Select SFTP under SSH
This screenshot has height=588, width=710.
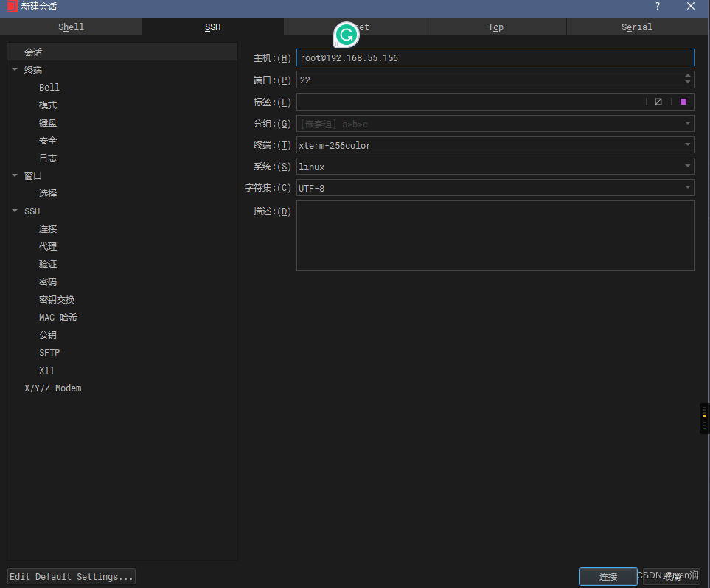pyautogui.click(x=49, y=352)
